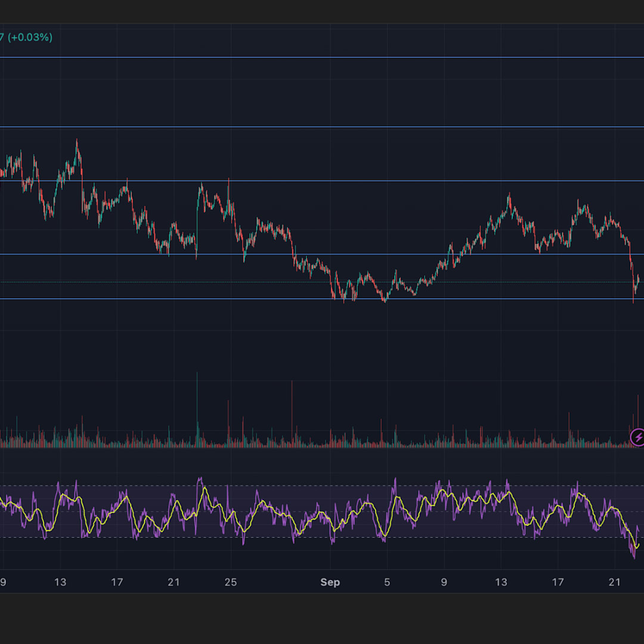Click the 25 date label on time axis

tap(230, 582)
